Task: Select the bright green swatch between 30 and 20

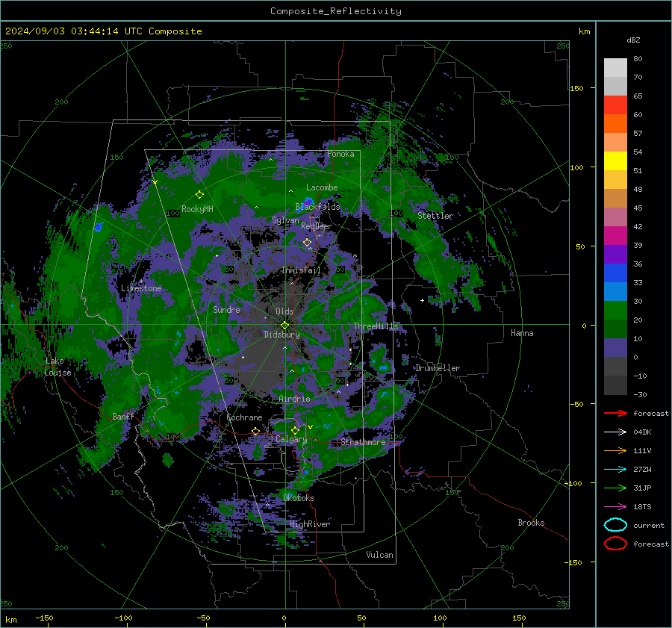Action: pyautogui.click(x=615, y=311)
